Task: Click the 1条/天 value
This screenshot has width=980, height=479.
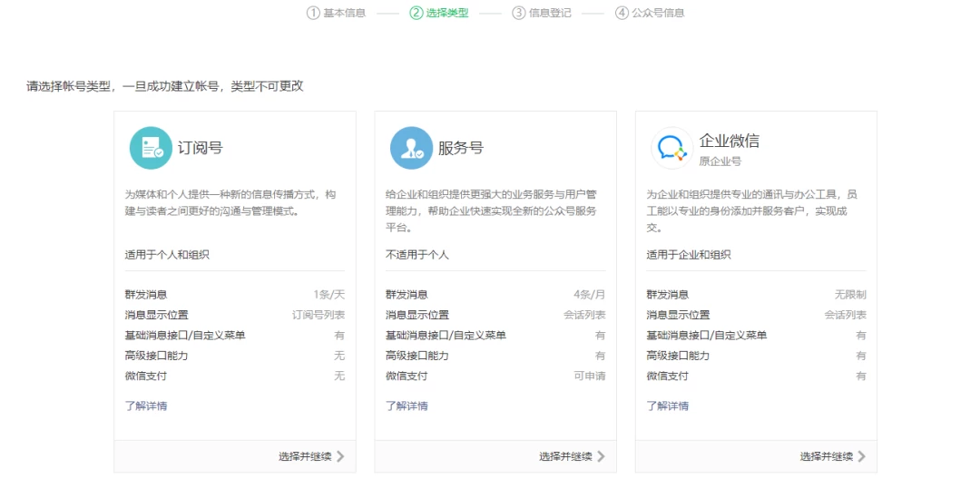Action: [329, 295]
